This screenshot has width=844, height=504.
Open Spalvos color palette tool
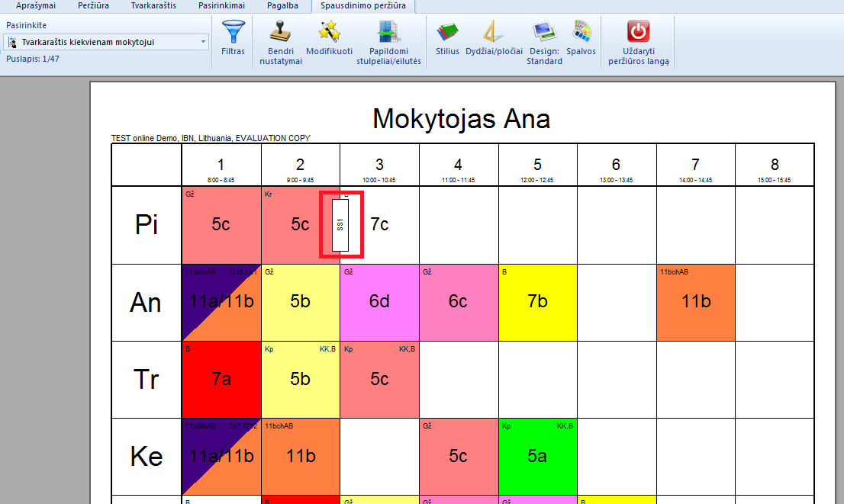581,38
